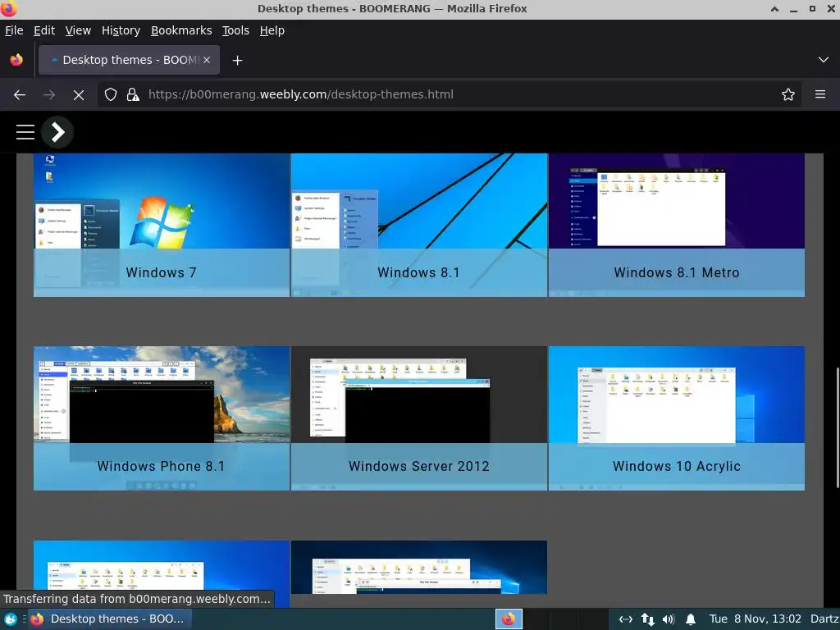
Task: Close the Desktop themes tab
Action: click(x=207, y=60)
